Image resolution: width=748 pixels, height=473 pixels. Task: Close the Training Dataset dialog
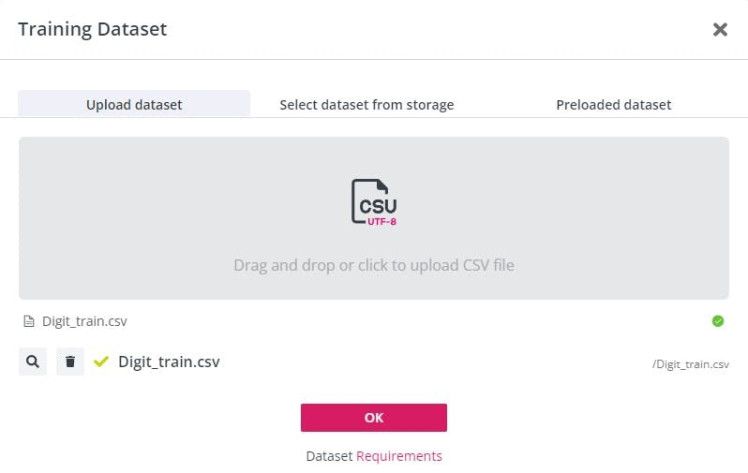tap(720, 30)
